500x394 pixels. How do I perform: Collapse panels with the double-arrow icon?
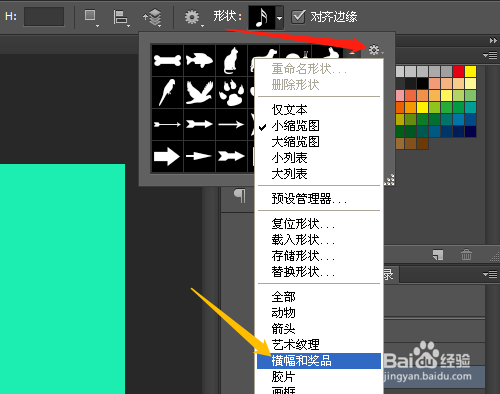pos(493,40)
